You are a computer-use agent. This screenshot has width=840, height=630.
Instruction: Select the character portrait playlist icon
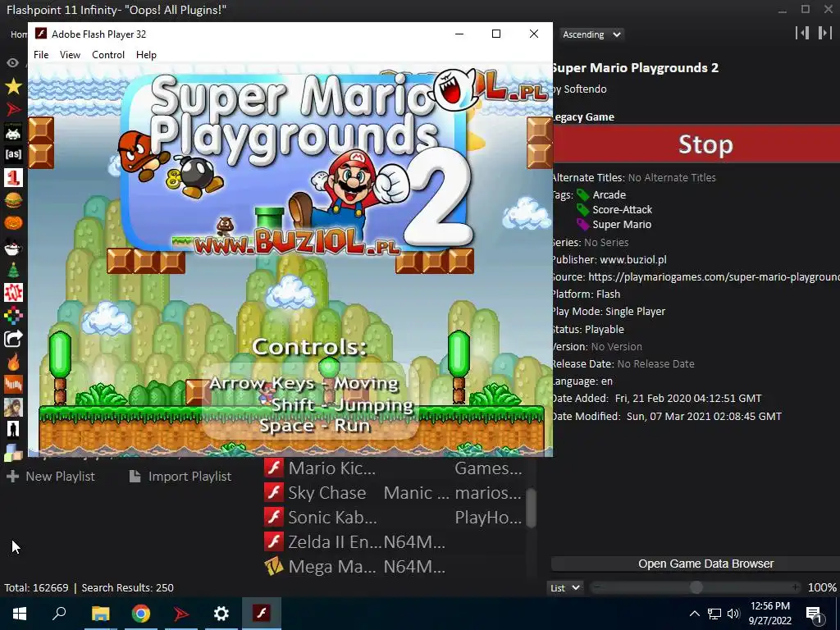point(13,408)
